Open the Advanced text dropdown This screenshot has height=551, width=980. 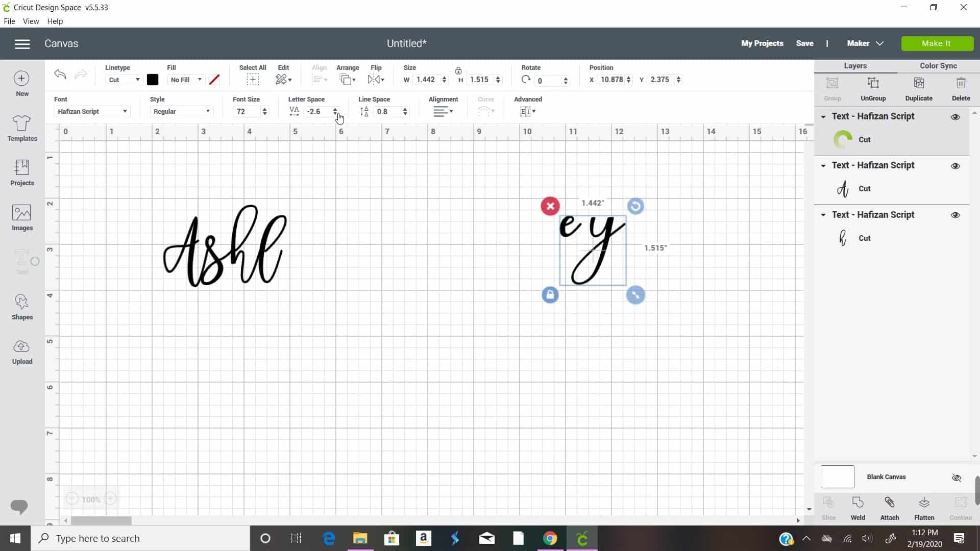[528, 111]
